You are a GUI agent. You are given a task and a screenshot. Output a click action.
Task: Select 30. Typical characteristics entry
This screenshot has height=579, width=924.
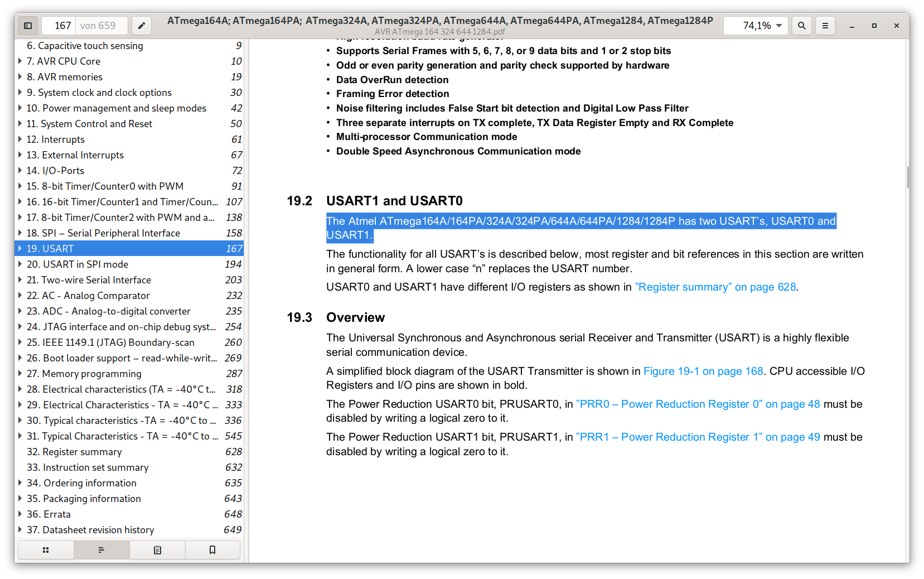[129, 421]
